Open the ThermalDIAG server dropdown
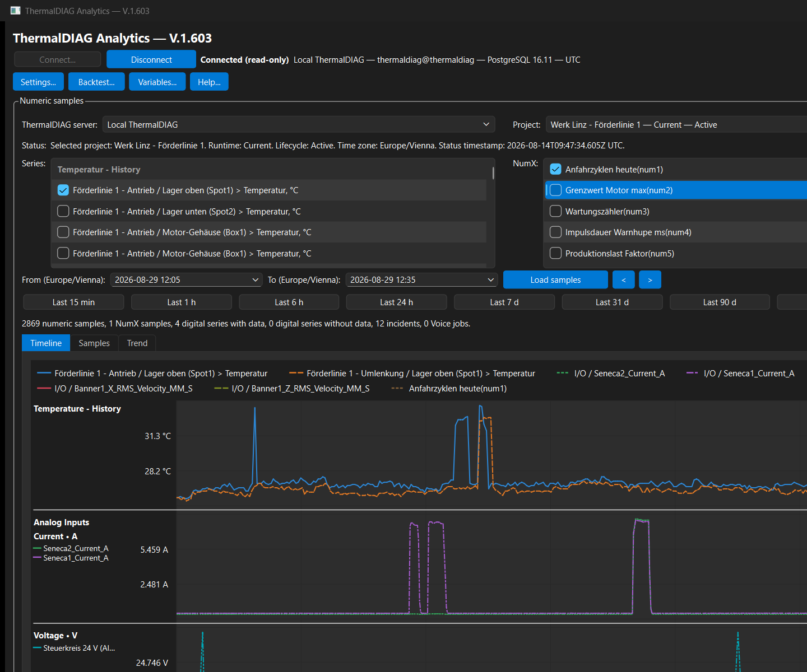807x672 pixels. 299,124
